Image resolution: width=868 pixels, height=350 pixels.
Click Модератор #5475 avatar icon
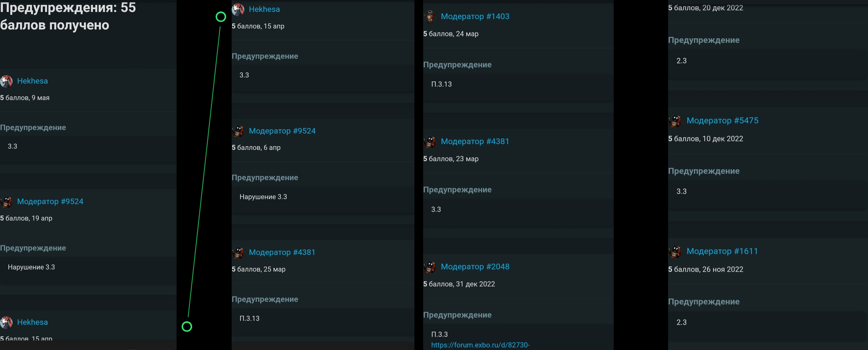pyautogui.click(x=675, y=121)
